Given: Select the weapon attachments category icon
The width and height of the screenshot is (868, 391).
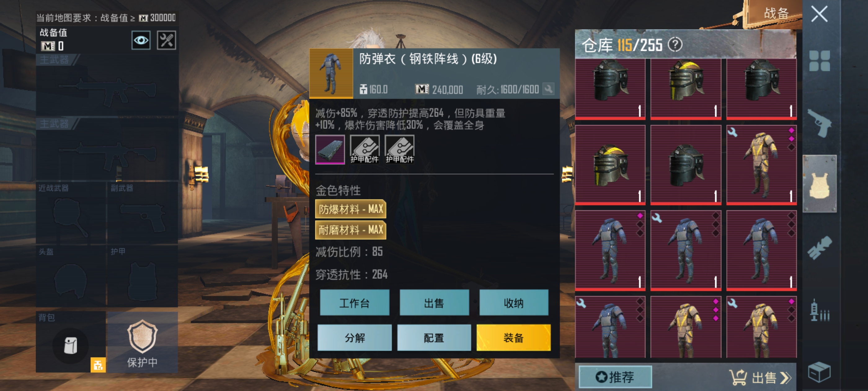Looking at the screenshot, I should 819,247.
